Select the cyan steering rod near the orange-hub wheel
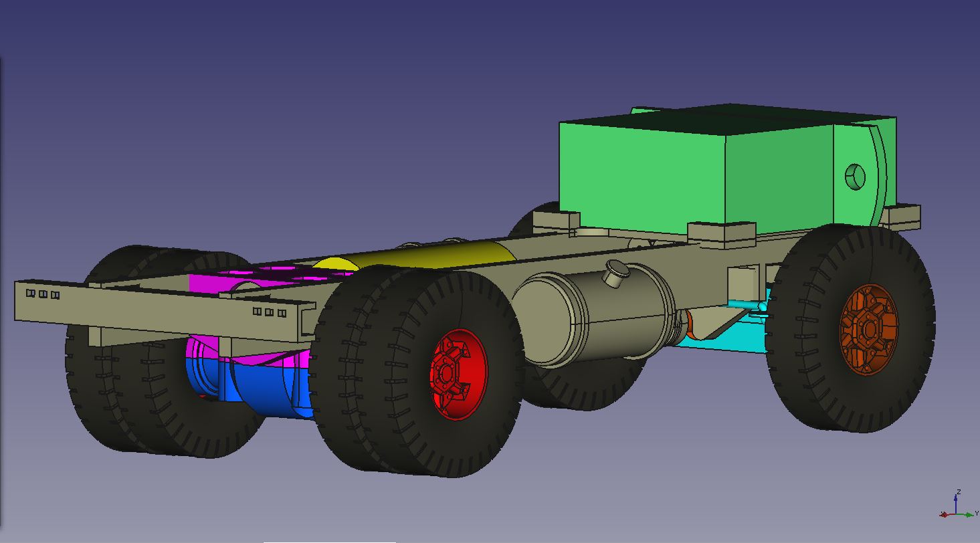Screen dimensions: 980x543 coord(743,305)
